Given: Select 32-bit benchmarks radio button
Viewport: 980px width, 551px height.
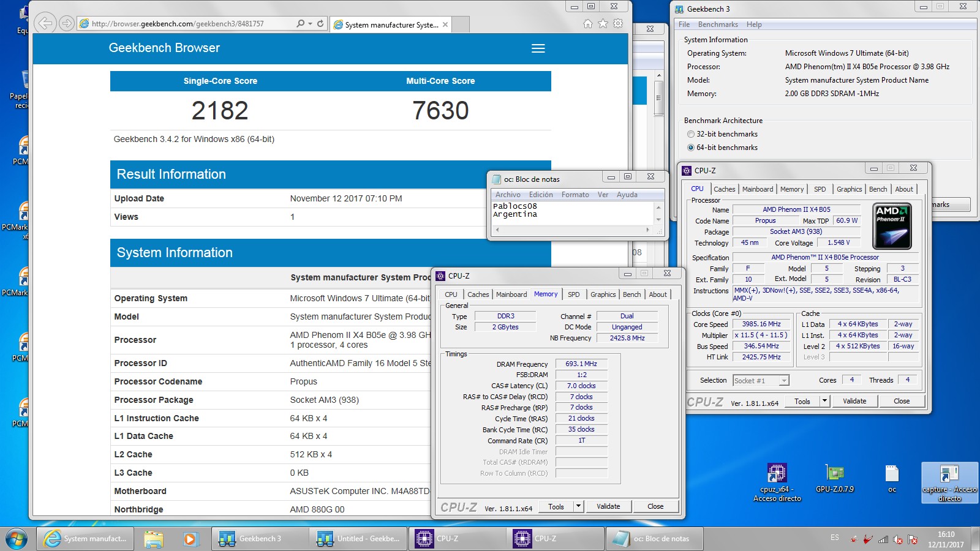Looking at the screenshot, I should point(691,134).
